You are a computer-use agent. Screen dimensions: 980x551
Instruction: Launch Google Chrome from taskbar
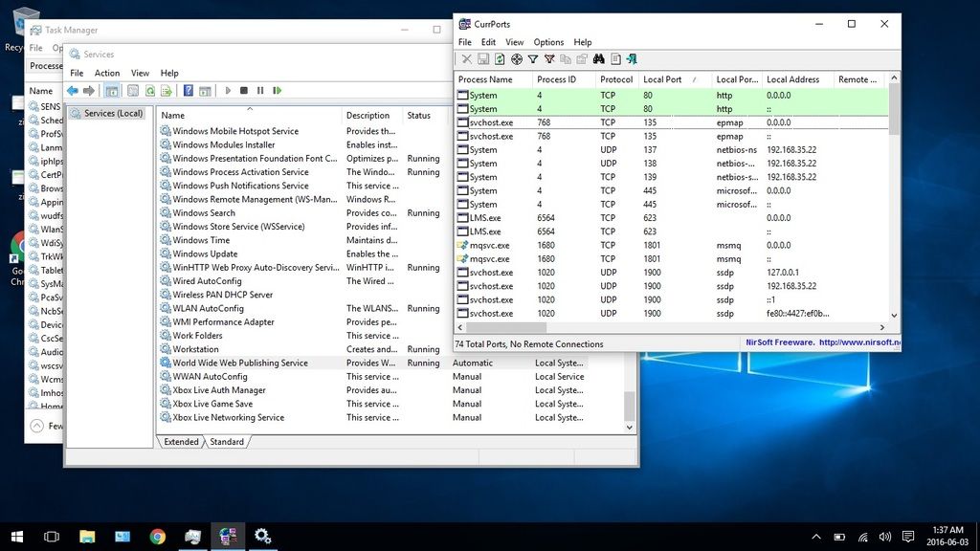(158, 537)
